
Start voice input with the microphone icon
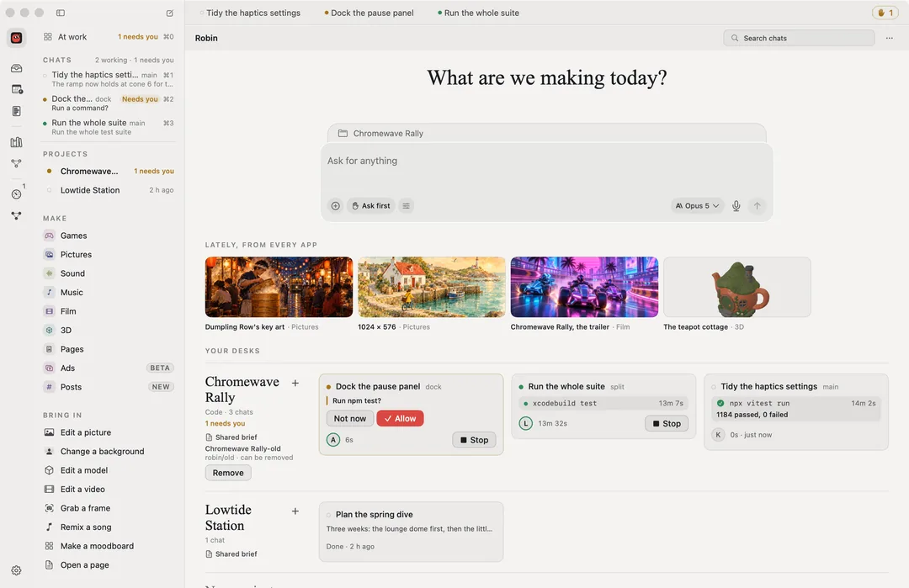click(736, 205)
